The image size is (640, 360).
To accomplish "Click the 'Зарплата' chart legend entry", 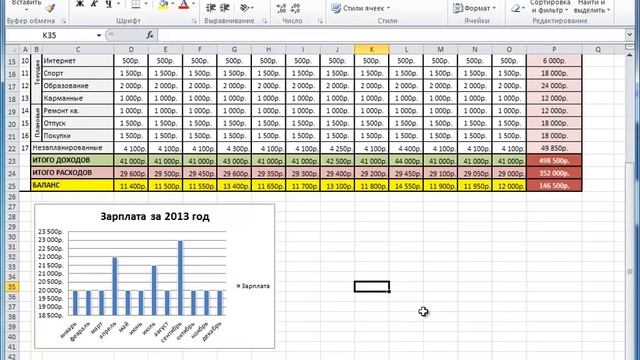I will (253, 286).
